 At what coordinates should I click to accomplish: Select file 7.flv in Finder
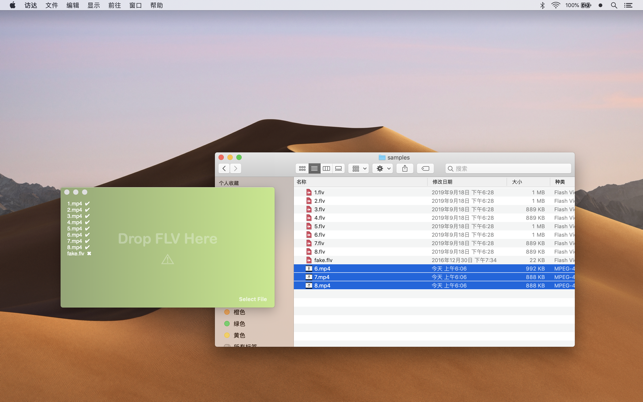434,243
